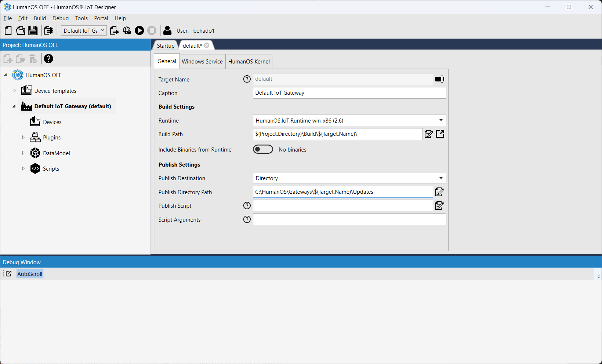Screen dimensions: 602x364
Task: Show help for Script Arguments
Action: [x=247, y=219]
